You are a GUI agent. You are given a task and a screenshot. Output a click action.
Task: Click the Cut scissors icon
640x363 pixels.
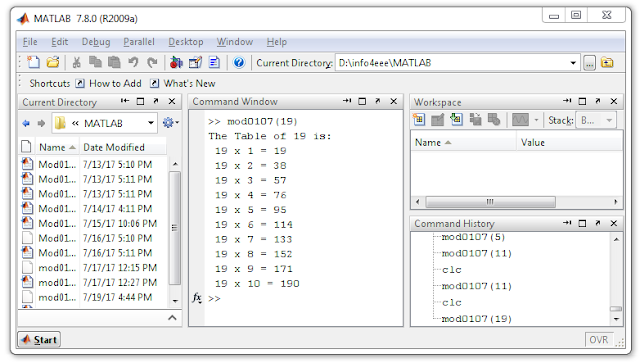pos(76,62)
